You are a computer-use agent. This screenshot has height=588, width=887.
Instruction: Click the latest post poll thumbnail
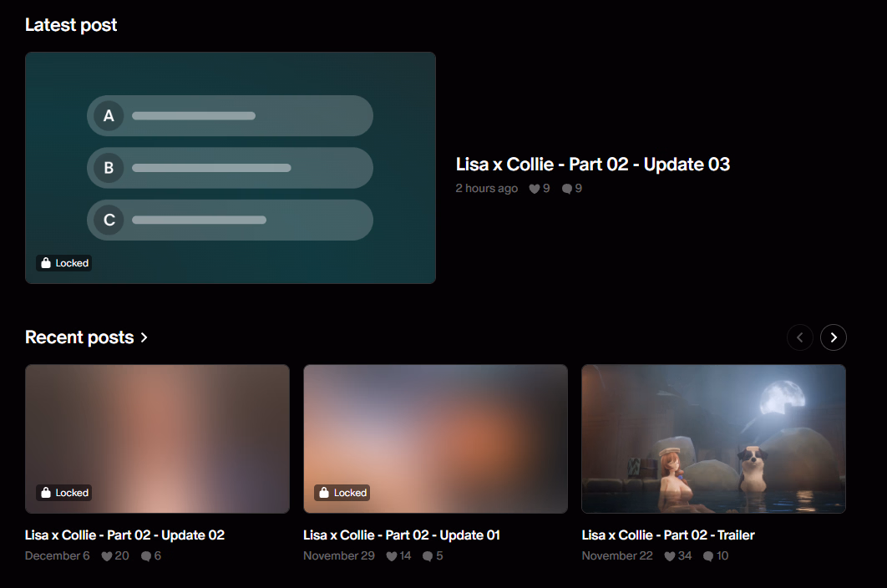coord(231,168)
